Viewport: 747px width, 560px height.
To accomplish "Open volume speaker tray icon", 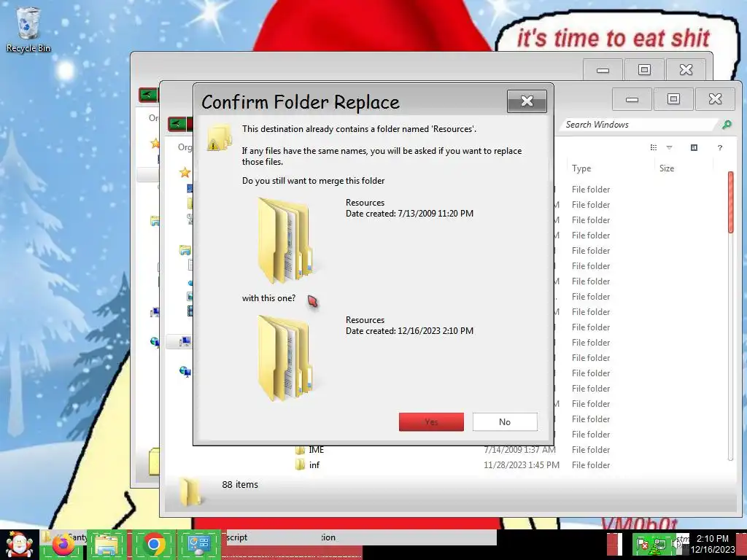I will click(676, 544).
